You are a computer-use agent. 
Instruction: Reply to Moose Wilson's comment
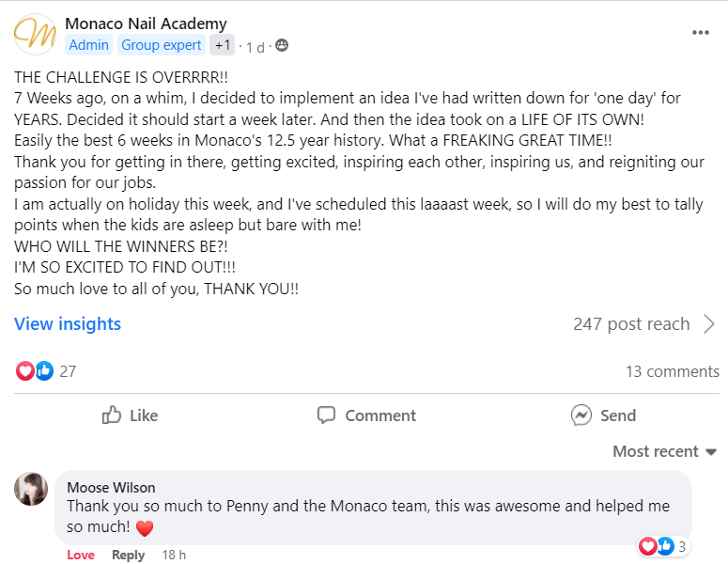point(128,555)
